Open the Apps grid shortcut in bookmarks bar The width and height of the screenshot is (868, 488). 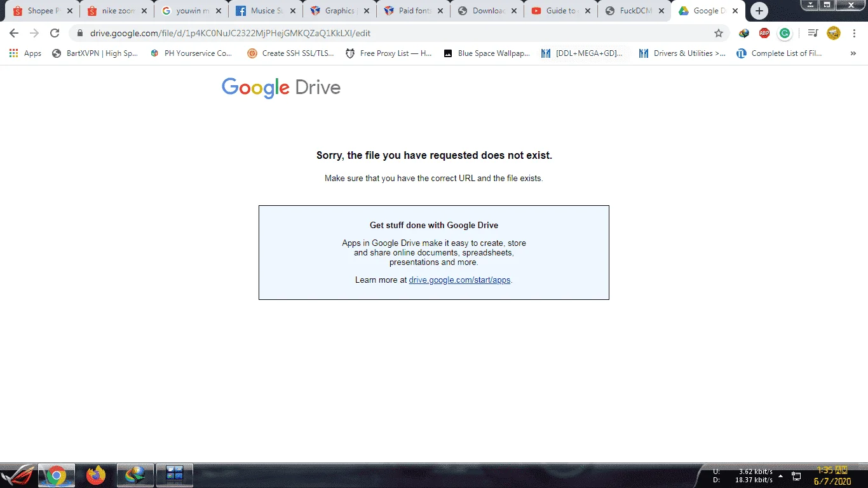(25, 53)
